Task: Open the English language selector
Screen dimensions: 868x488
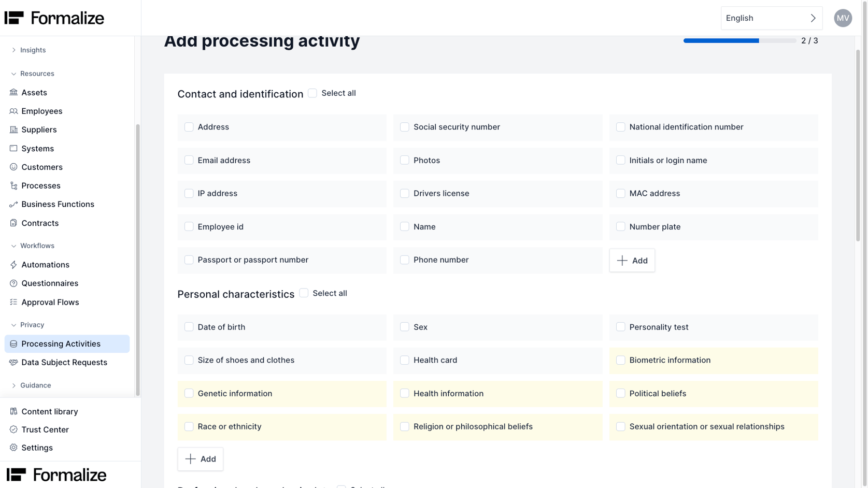Action: (x=772, y=18)
